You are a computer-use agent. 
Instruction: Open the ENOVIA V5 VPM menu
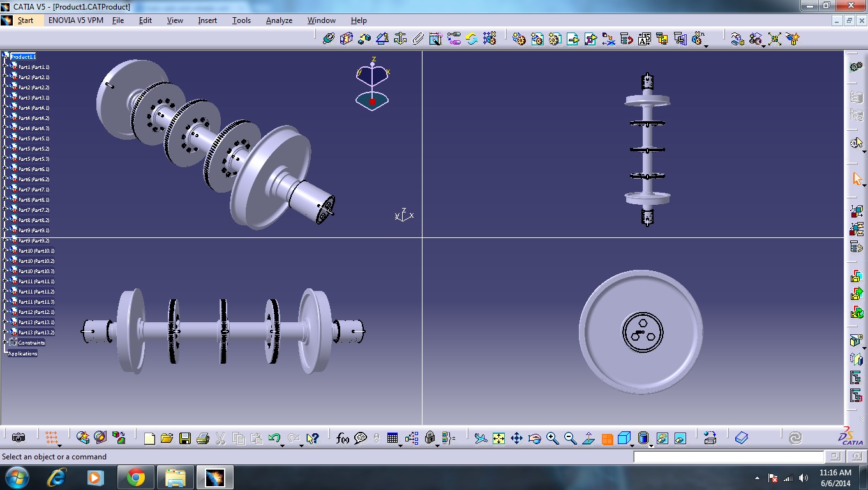tap(76, 20)
